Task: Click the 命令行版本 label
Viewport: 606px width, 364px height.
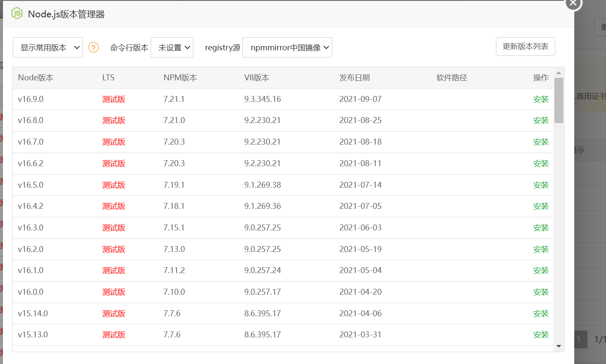Action: tap(129, 48)
